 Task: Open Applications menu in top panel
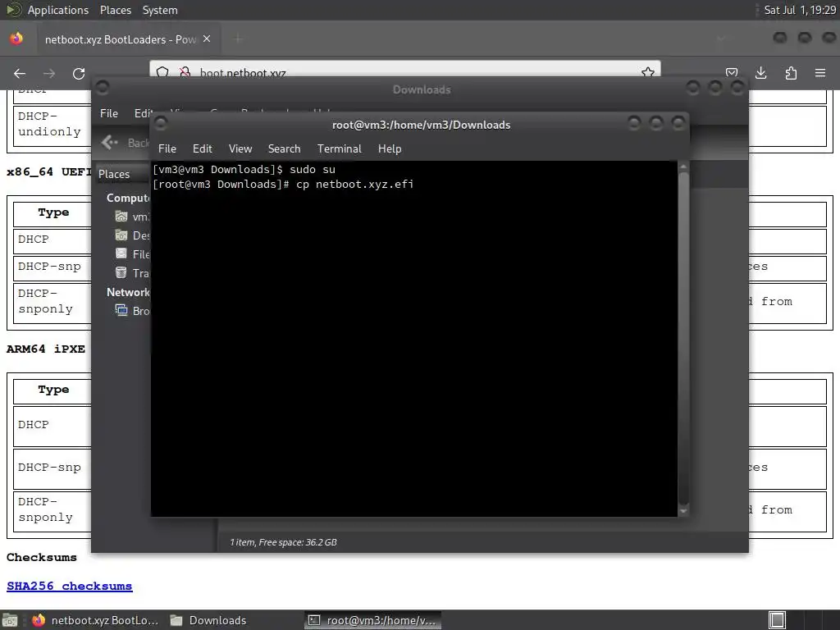click(x=58, y=10)
